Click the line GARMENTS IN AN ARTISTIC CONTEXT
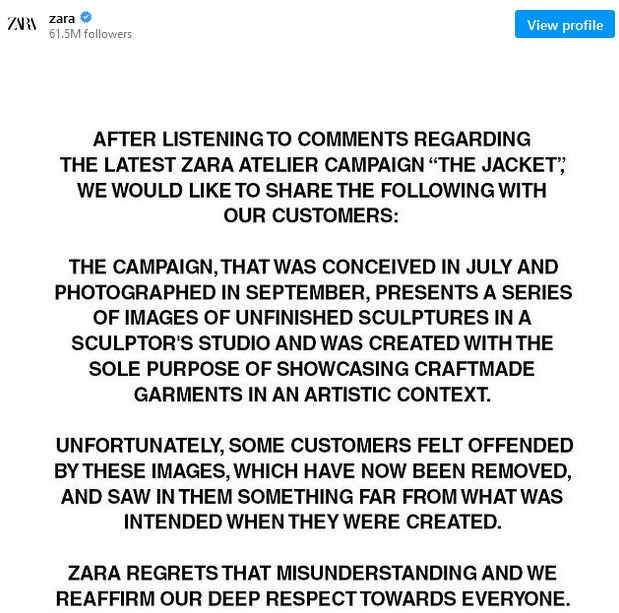 coord(312,394)
